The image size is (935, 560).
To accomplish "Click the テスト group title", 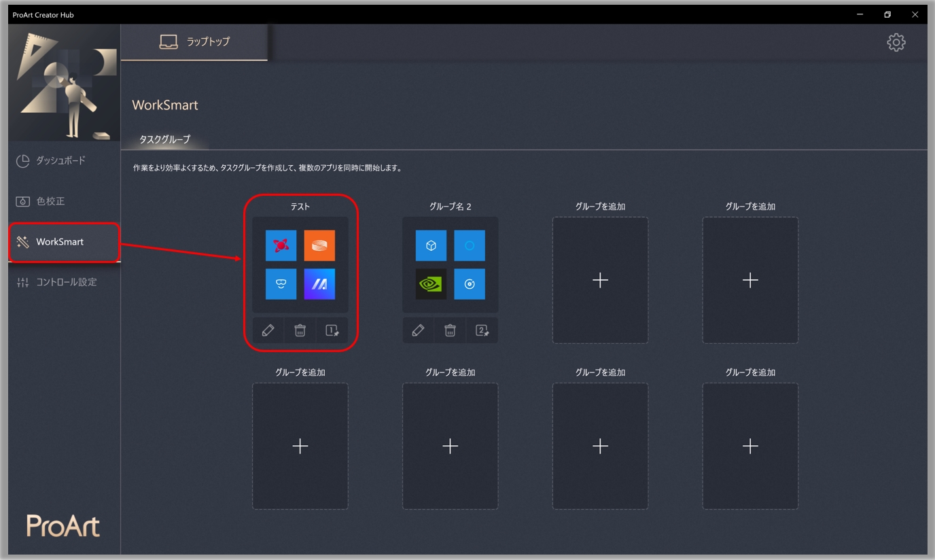I will coord(300,207).
